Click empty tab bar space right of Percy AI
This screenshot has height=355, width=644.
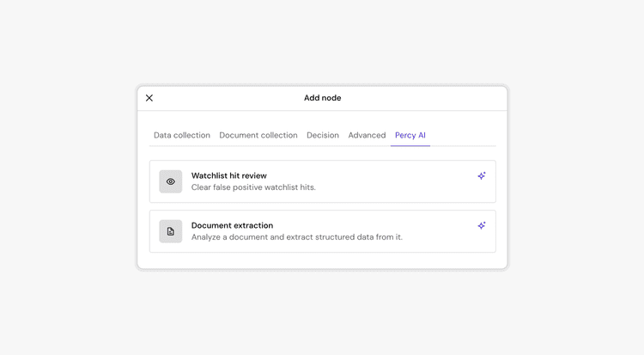464,135
